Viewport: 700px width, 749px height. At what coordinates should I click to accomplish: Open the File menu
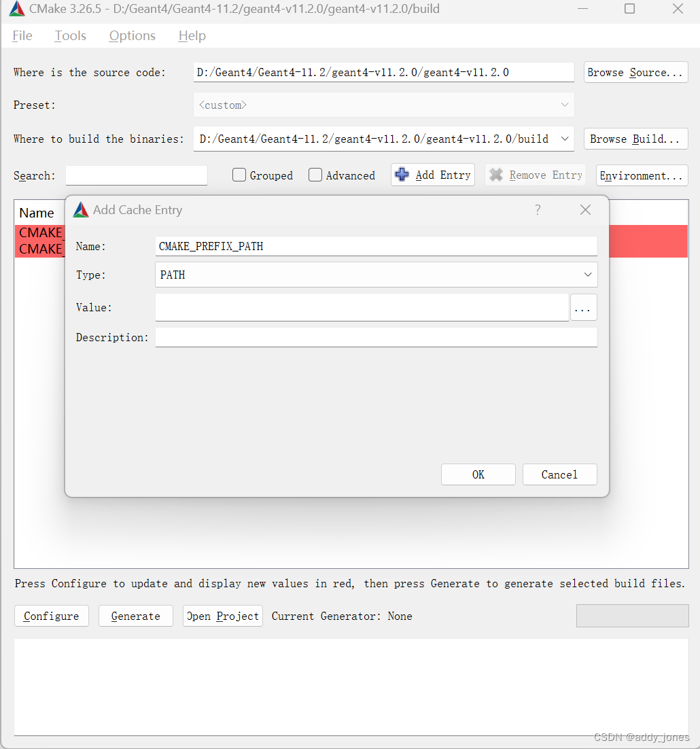[x=22, y=36]
